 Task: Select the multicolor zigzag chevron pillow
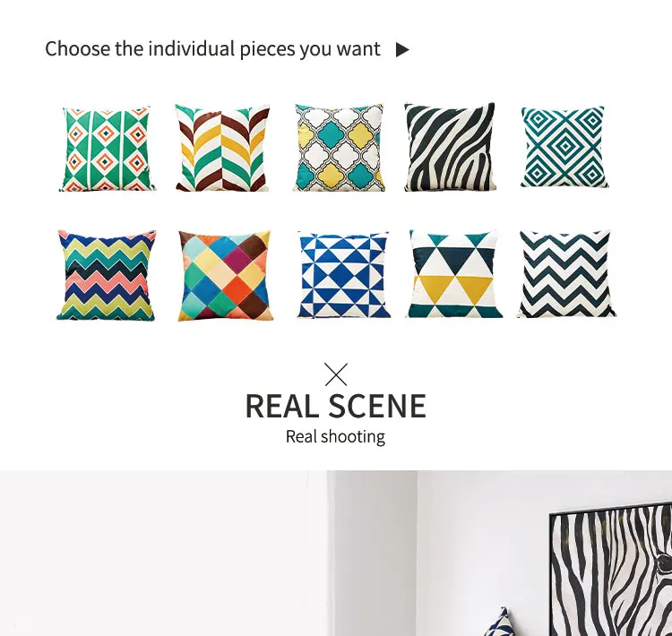pyautogui.click(x=107, y=275)
